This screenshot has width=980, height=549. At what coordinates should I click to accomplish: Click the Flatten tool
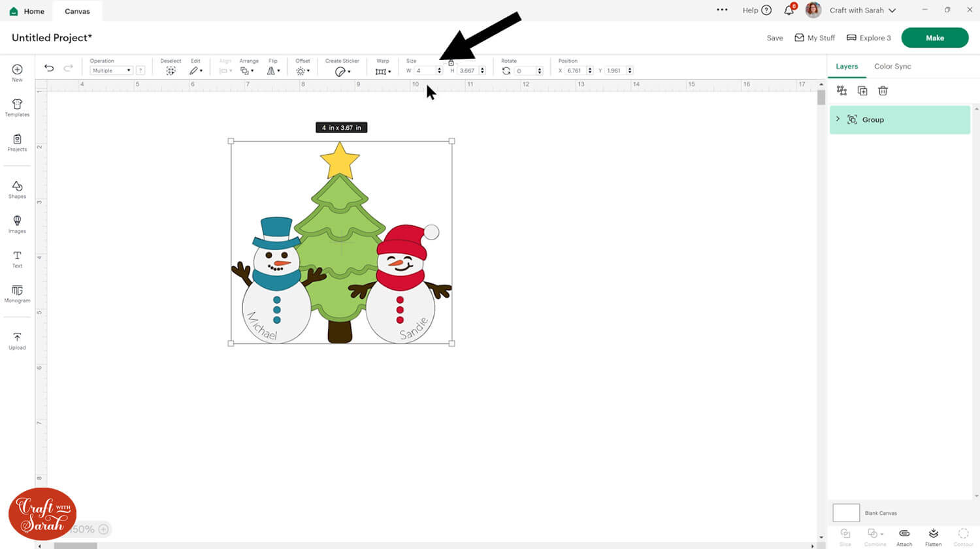click(x=933, y=537)
